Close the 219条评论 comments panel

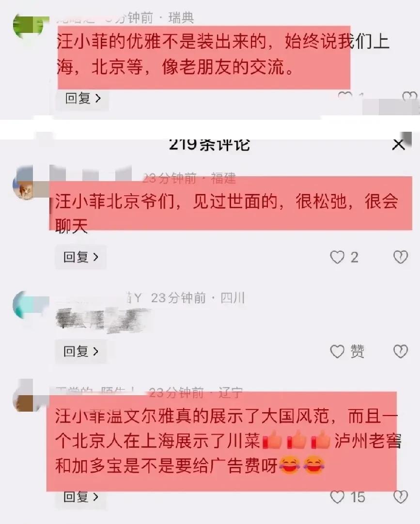tap(398, 144)
